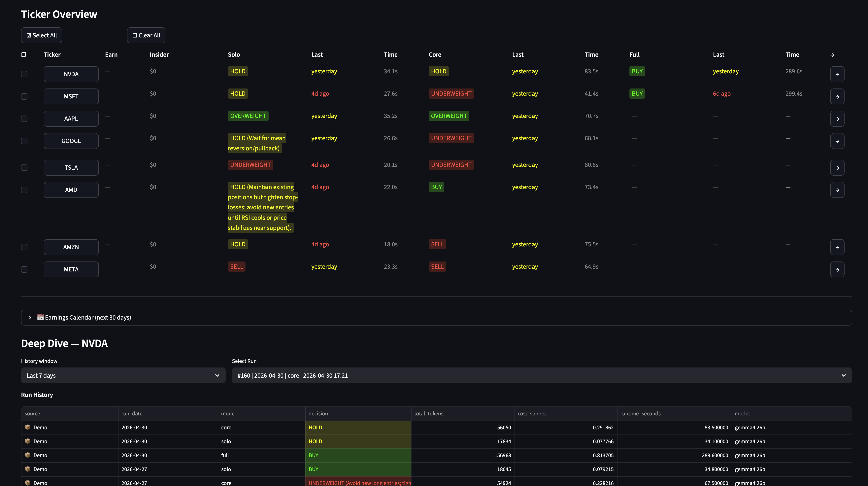Click the 156963 total tokens cell
Screen dimensions: 868x486
tap(463, 455)
